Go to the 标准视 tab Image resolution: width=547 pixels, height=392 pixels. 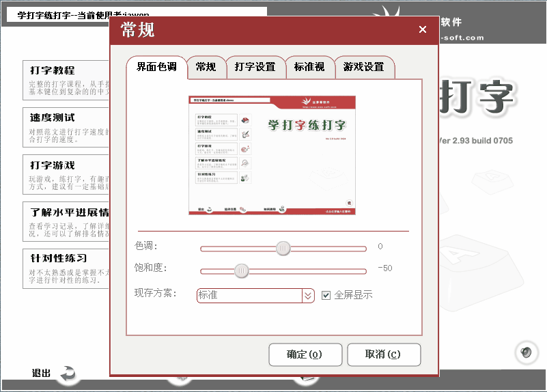click(309, 67)
